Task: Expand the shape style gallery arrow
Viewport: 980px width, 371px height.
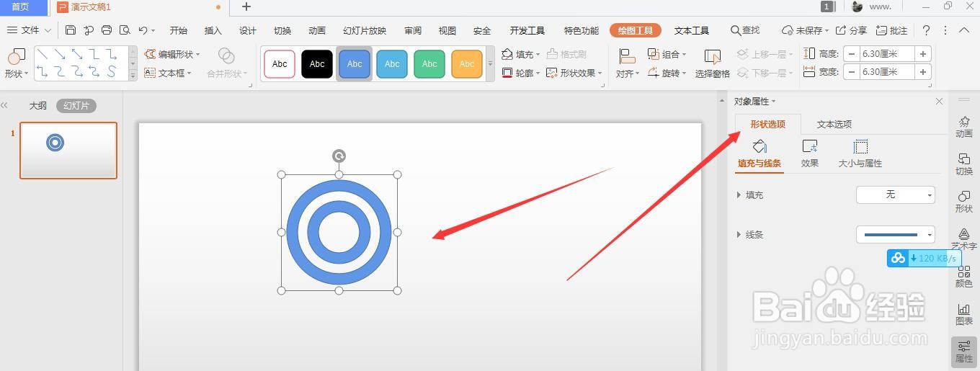Action: (x=491, y=63)
